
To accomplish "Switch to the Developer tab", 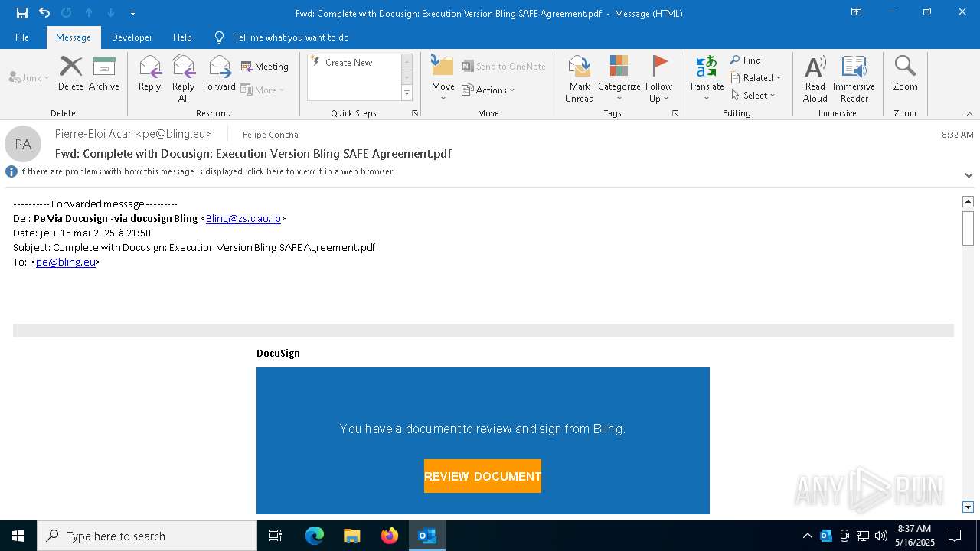I will (132, 37).
